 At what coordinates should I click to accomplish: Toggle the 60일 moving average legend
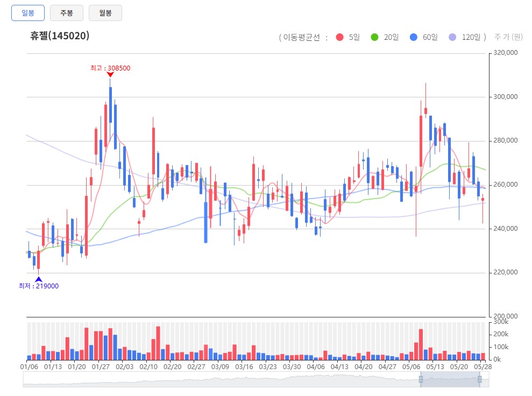click(x=424, y=37)
